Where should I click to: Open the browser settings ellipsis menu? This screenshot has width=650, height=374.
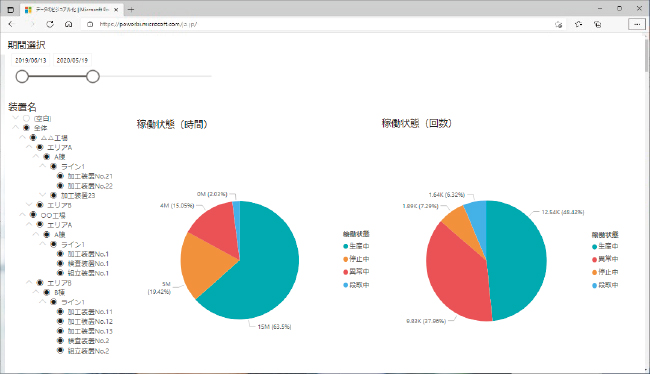(637, 24)
